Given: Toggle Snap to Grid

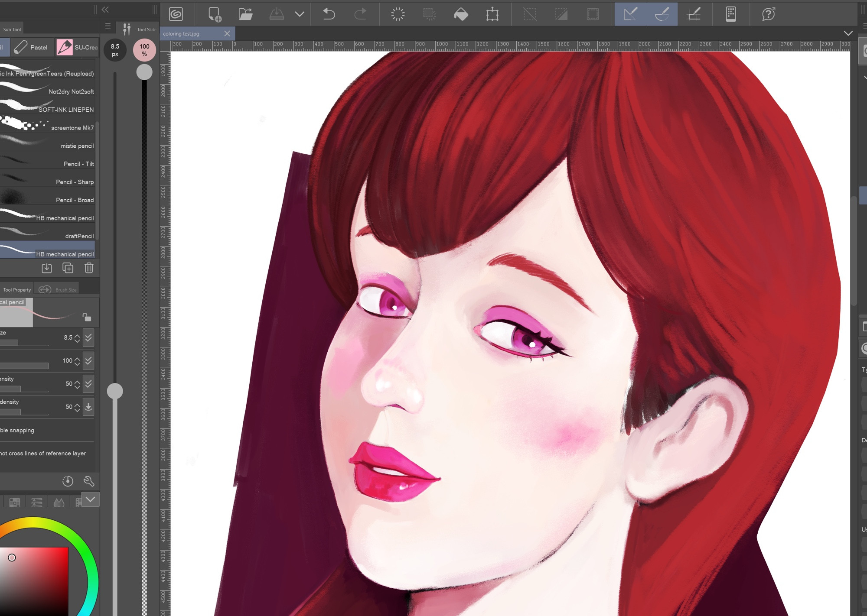Looking at the screenshot, I should tap(694, 14).
